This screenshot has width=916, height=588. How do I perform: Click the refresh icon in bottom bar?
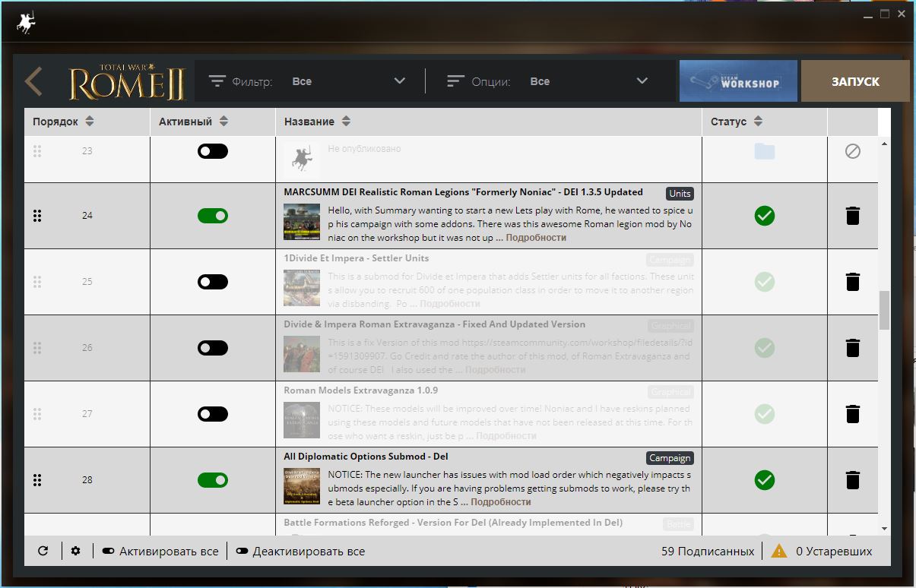point(43,551)
